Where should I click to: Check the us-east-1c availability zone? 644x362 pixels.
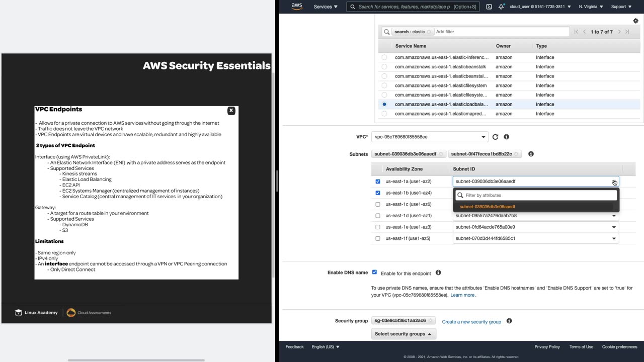[x=378, y=204]
